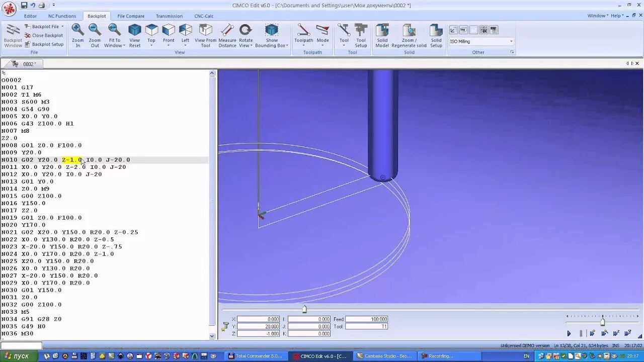The image size is (644, 362).
Task: Toggle the Solid Model display
Action: 382,35
